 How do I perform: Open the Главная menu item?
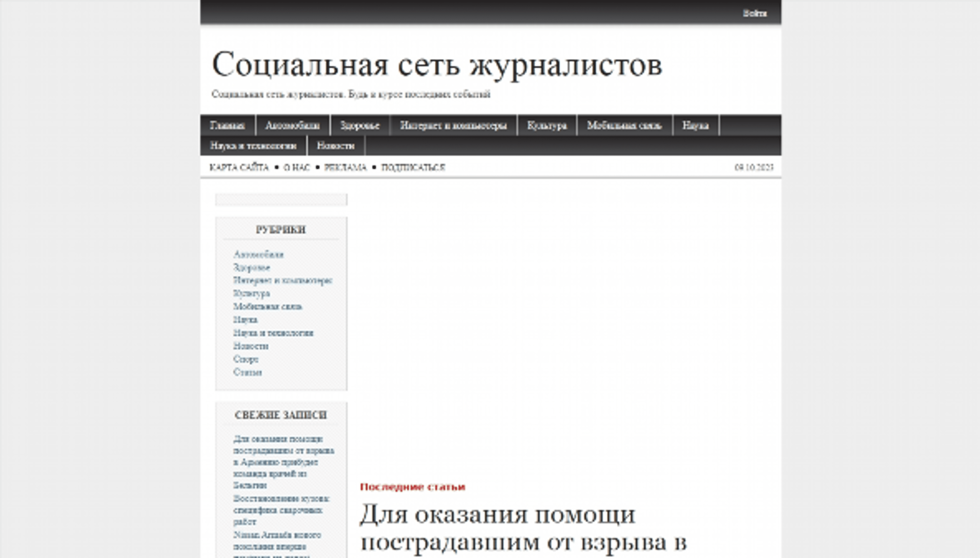(x=228, y=125)
